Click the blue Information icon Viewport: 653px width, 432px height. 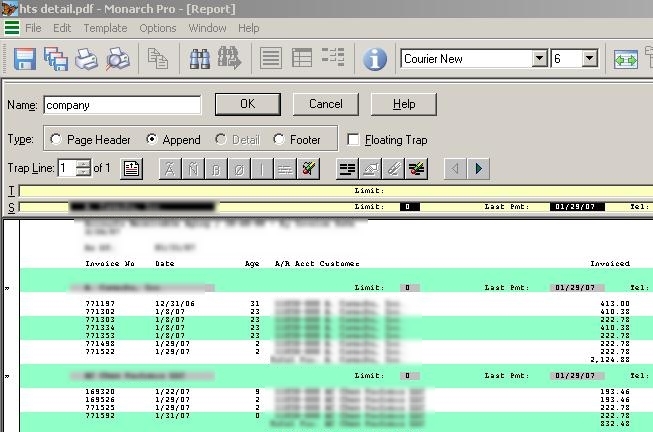(375, 60)
